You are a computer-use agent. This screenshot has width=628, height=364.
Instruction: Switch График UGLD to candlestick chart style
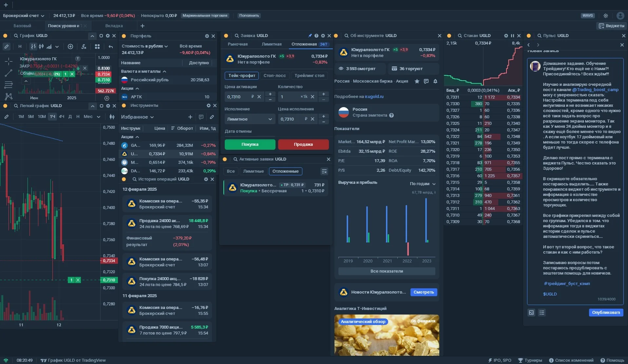pyautogui.click(x=41, y=47)
